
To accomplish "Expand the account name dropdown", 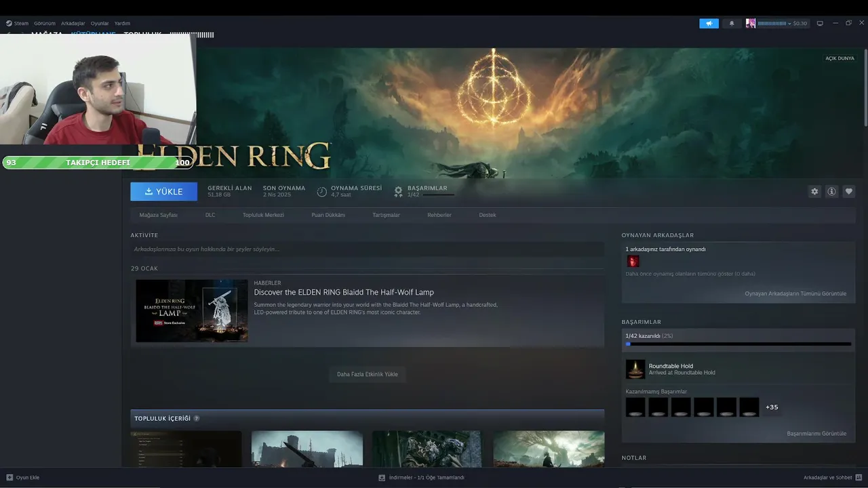I will coord(773,23).
